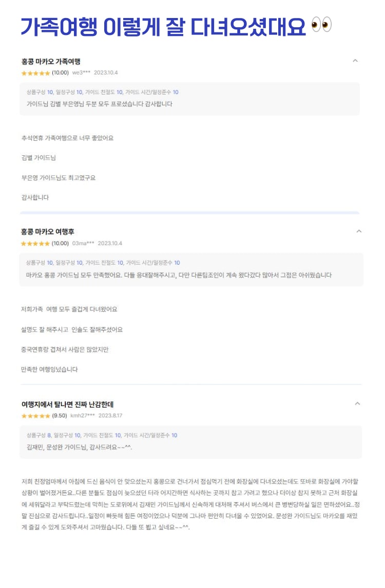Open review title 여행지에서 탈나면 진짜 난감한데
Screen dimensions: 385x588
[67, 404]
